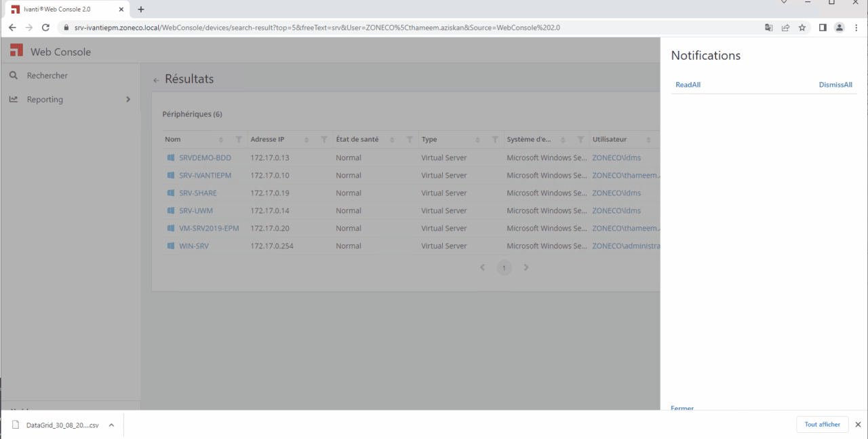Click the Ivanti logo in header
The height and width of the screenshot is (439, 868).
pos(16,51)
